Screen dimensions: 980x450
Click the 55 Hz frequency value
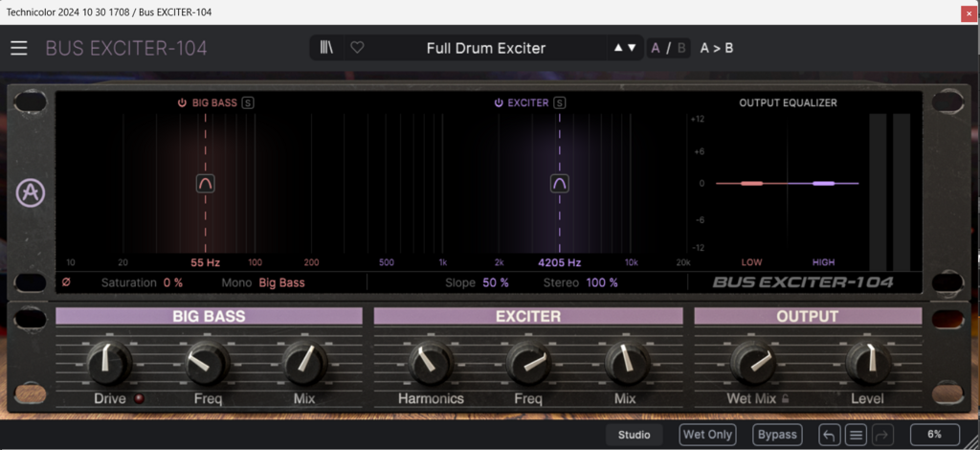tap(205, 262)
